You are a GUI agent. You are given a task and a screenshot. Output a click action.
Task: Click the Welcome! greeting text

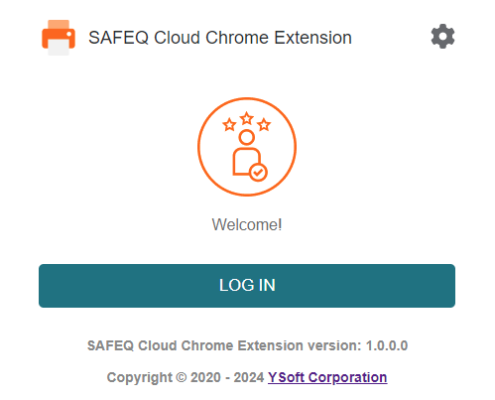tap(247, 225)
